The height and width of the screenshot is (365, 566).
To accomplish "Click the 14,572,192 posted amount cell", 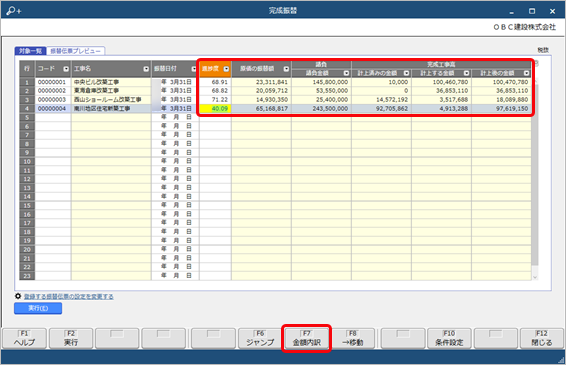I will (382, 100).
